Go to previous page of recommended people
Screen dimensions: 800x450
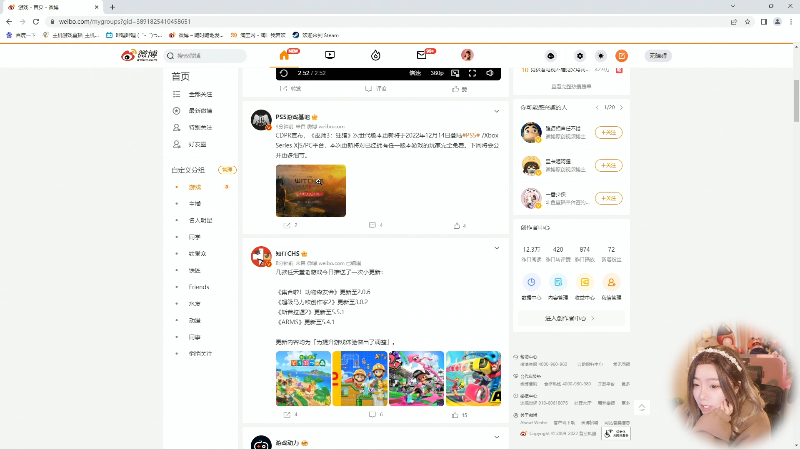(x=597, y=108)
